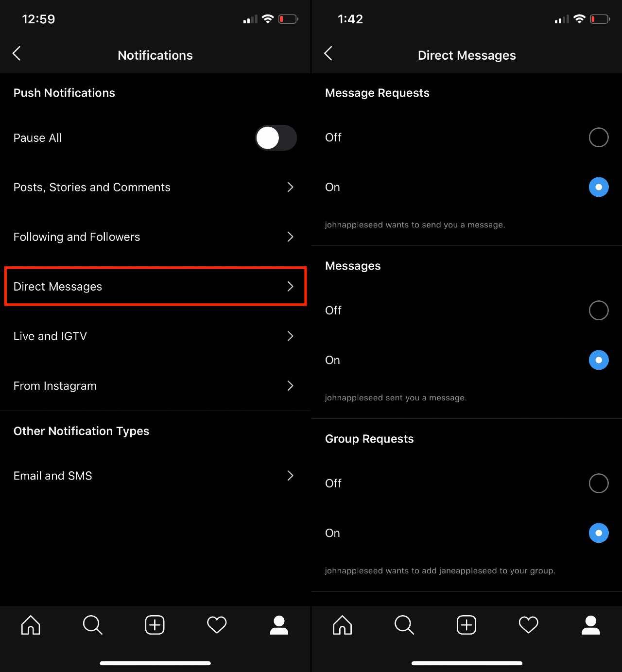Tap the 12:59 clock in status bar
Image resolution: width=622 pixels, height=672 pixels.
coord(38,19)
